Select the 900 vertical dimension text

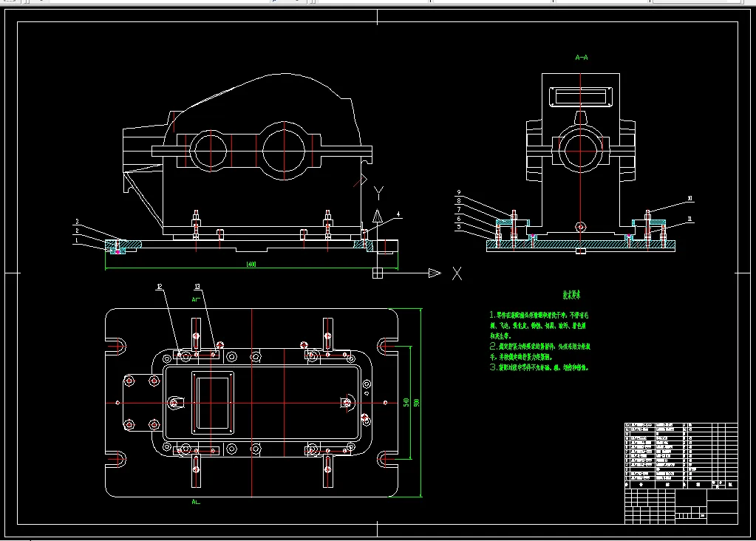click(x=417, y=402)
